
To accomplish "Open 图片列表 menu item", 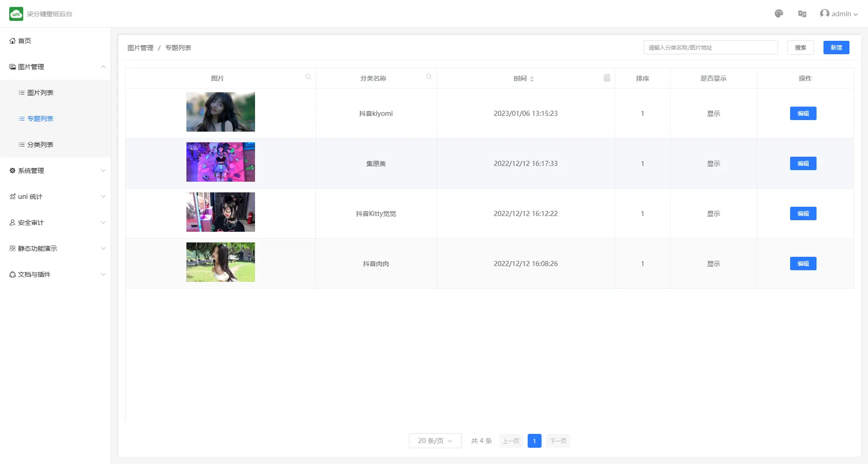I will 55,93.
